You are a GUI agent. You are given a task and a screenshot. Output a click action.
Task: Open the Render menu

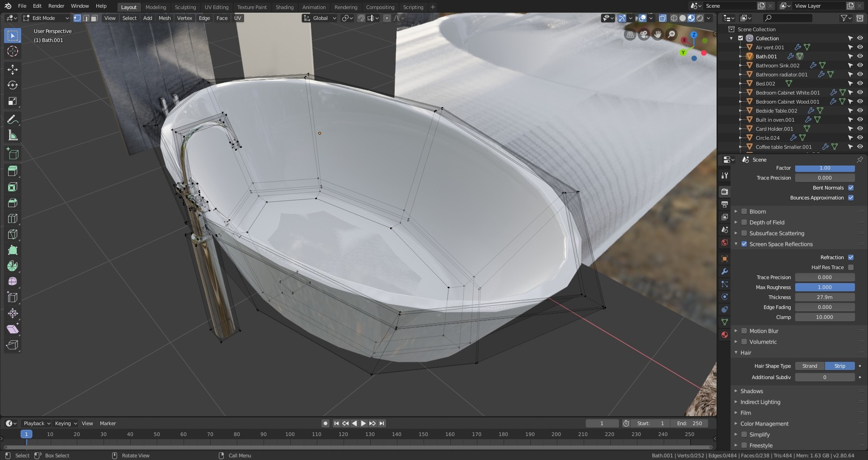tap(56, 6)
